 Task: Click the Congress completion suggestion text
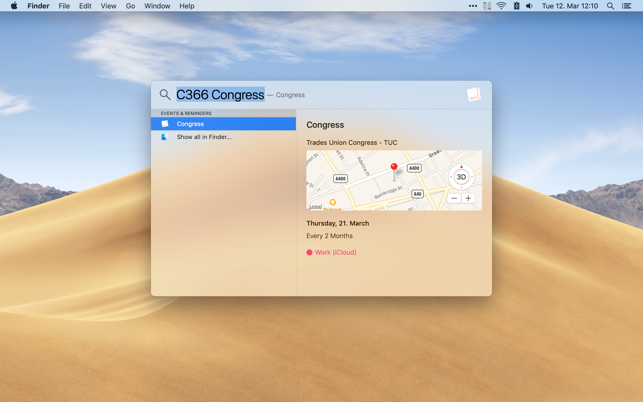tap(290, 95)
